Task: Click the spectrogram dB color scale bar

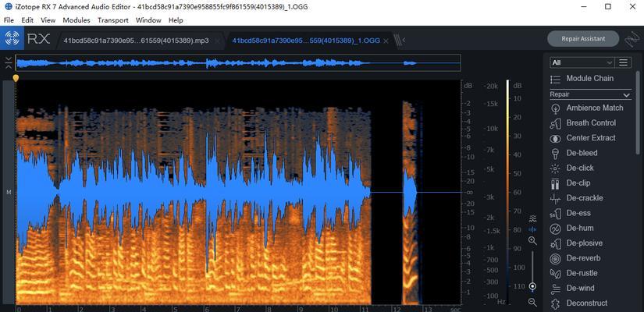Action: point(507,190)
